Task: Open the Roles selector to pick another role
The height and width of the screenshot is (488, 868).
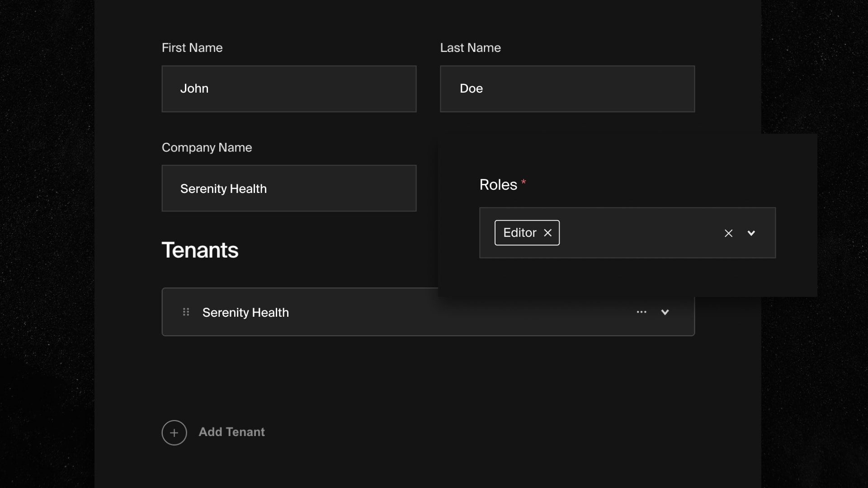Action: click(x=751, y=233)
